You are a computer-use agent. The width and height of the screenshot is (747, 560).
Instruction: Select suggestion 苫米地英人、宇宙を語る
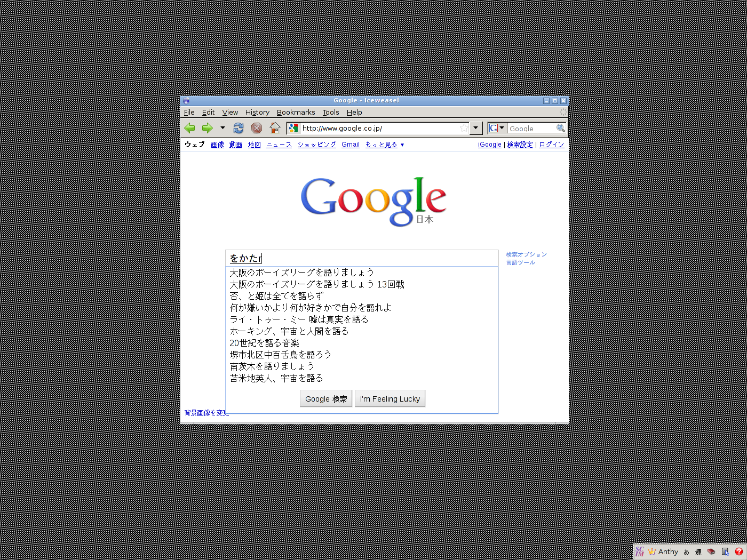pyautogui.click(x=362, y=378)
